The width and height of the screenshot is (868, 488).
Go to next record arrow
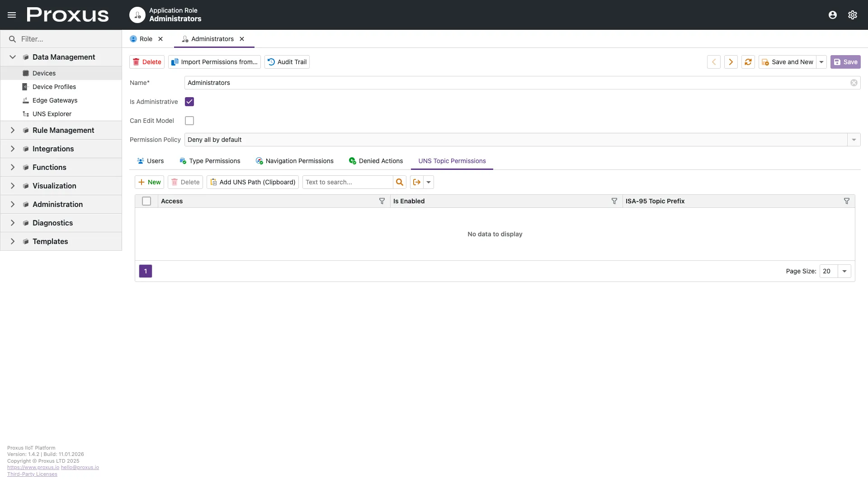(731, 62)
